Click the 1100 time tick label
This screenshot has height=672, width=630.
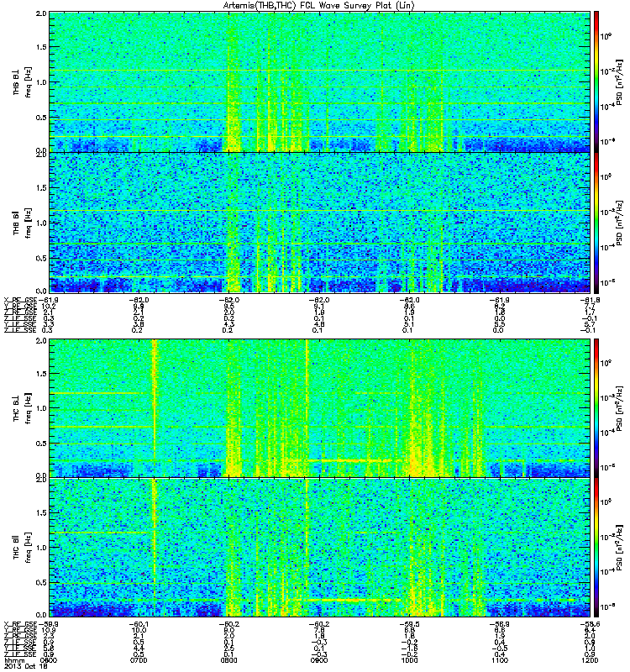click(x=500, y=660)
